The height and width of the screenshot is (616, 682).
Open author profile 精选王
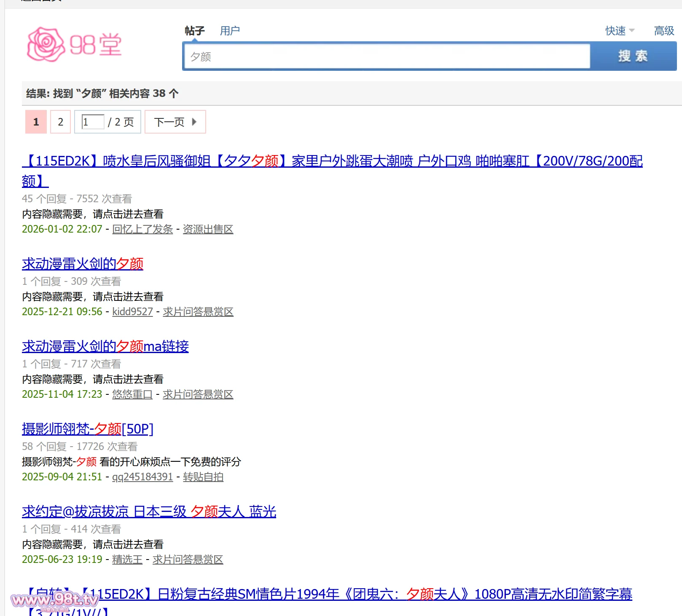coord(127,560)
